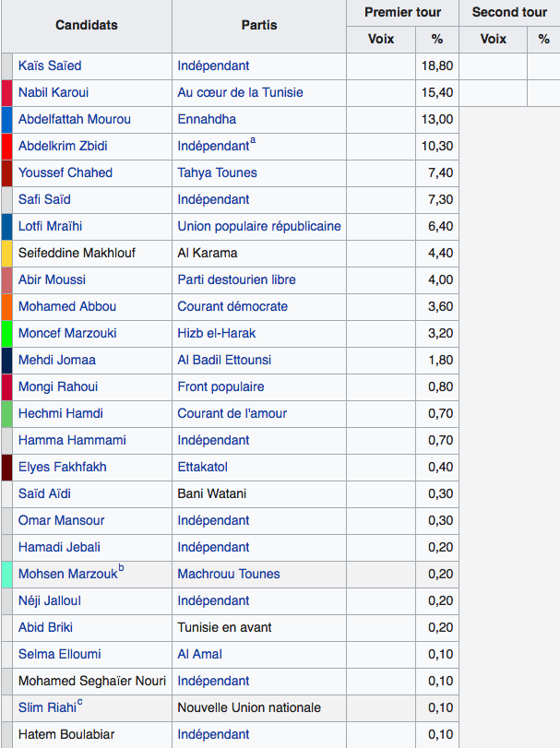Open the Al Badil Ettounsi link
This screenshot has height=748, width=560.
[224, 360]
